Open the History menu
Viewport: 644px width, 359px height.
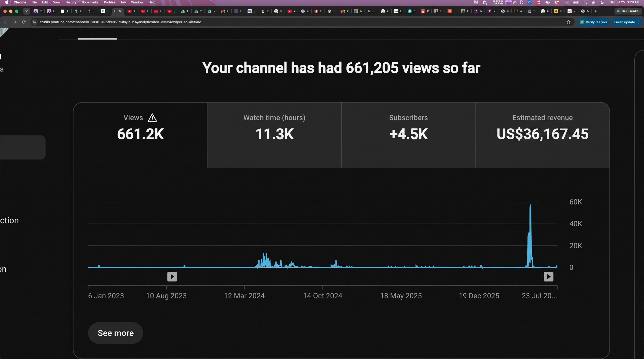tap(71, 2)
